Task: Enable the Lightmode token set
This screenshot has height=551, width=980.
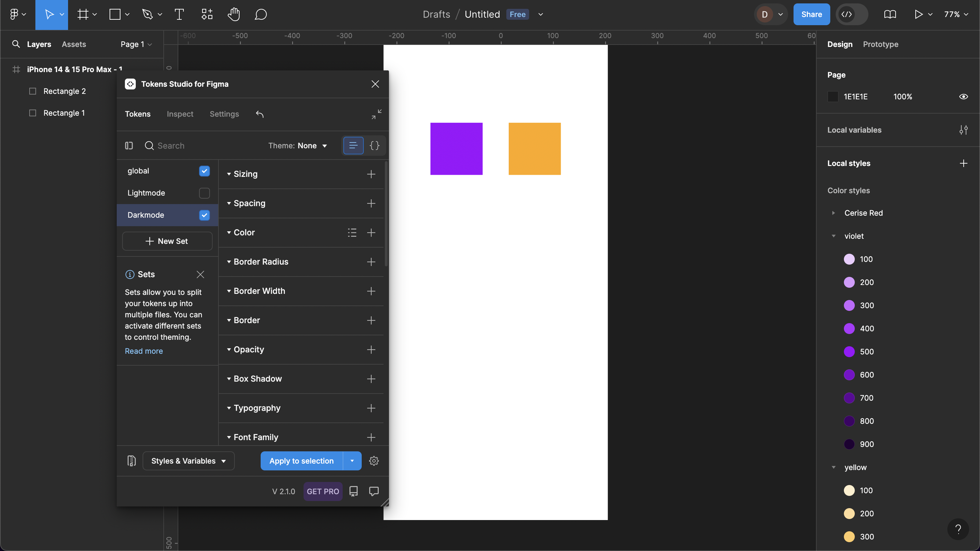Action: pos(204,193)
